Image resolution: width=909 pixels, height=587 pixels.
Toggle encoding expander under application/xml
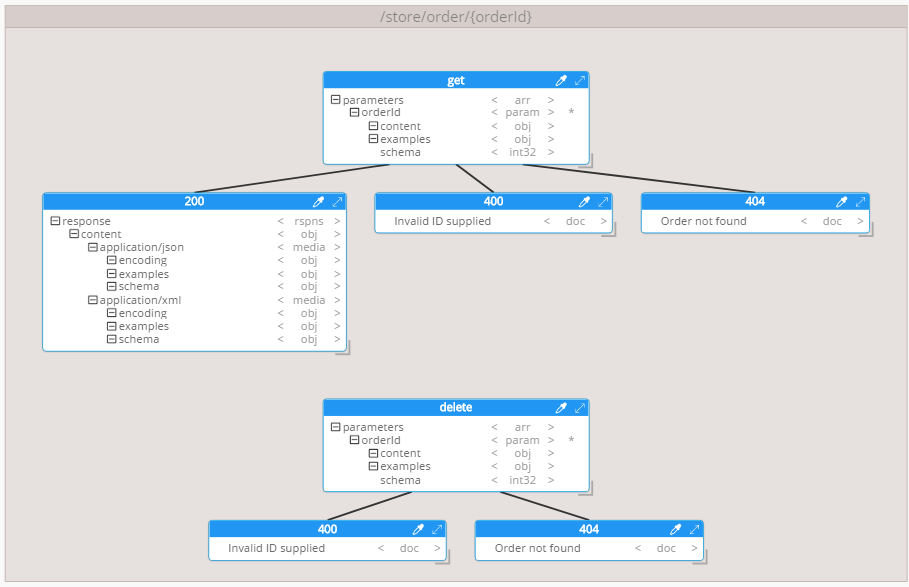[112, 313]
